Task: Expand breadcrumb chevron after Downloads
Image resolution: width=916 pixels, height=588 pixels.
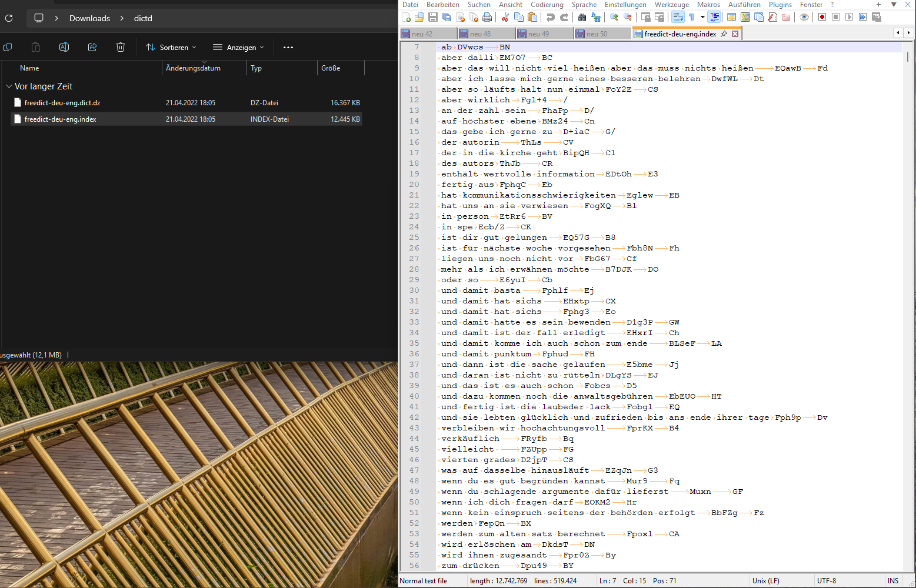Action: [x=122, y=18]
